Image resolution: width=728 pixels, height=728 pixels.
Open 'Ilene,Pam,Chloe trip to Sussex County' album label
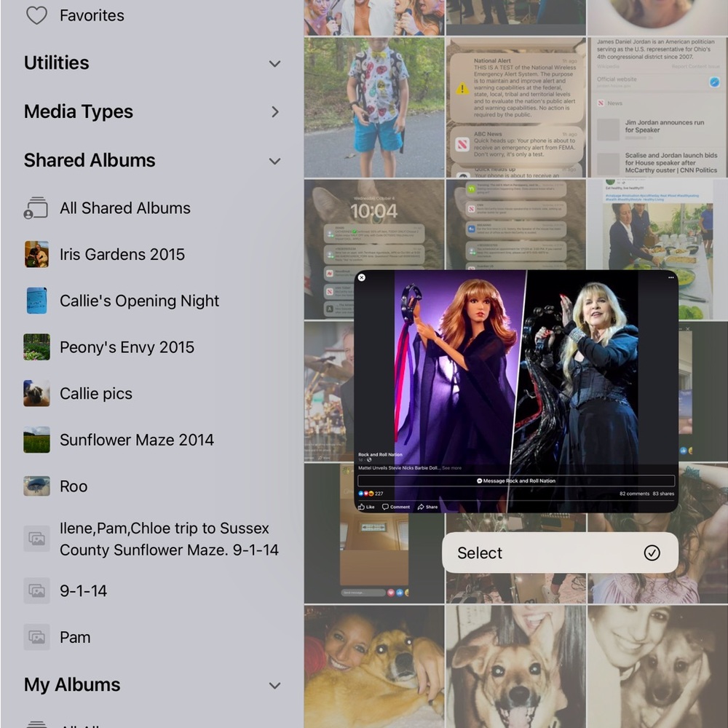click(x=169, y=539)
